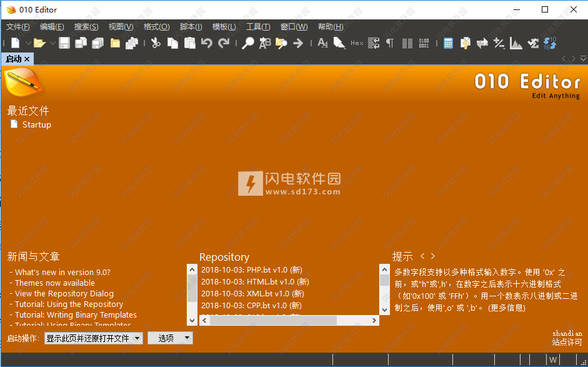Expand the dropdown arrow beside Open folder icon

pyautogui.click(x=52, y=44)
